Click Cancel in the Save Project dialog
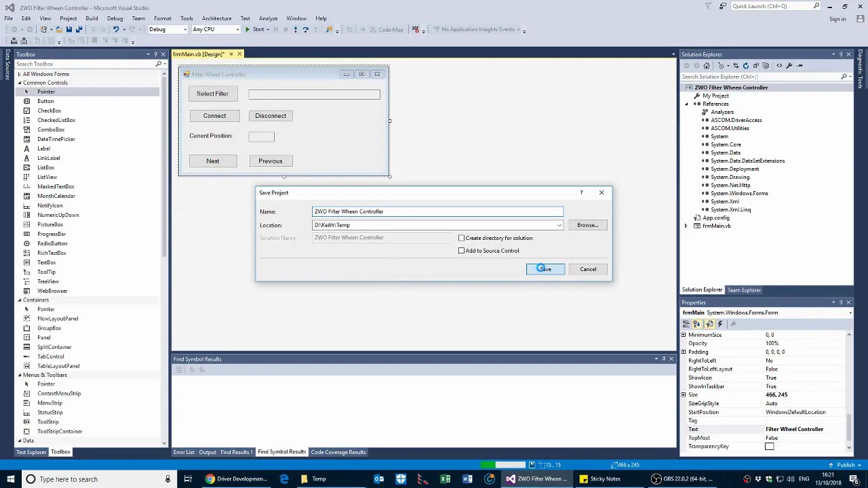Image resolution: width=868 pixels, height=488 pixels. 588,269
